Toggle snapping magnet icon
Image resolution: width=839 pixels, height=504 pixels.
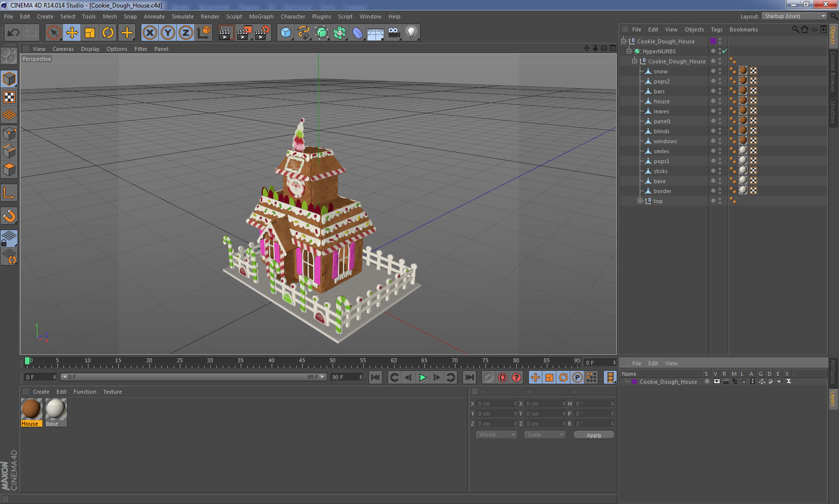click(9, 216)
